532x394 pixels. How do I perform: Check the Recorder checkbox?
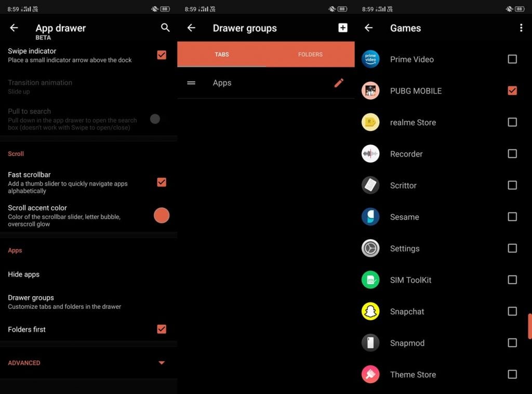pos(512,154)
